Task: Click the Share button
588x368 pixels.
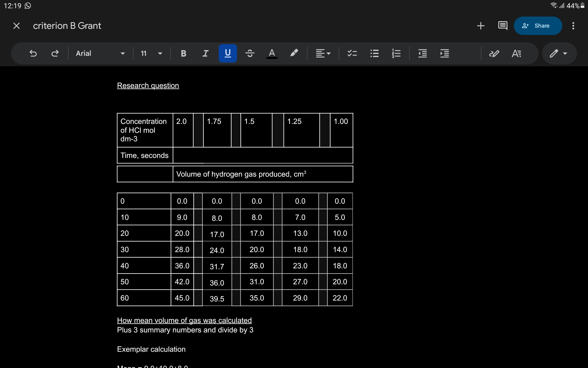Action: 538,26
